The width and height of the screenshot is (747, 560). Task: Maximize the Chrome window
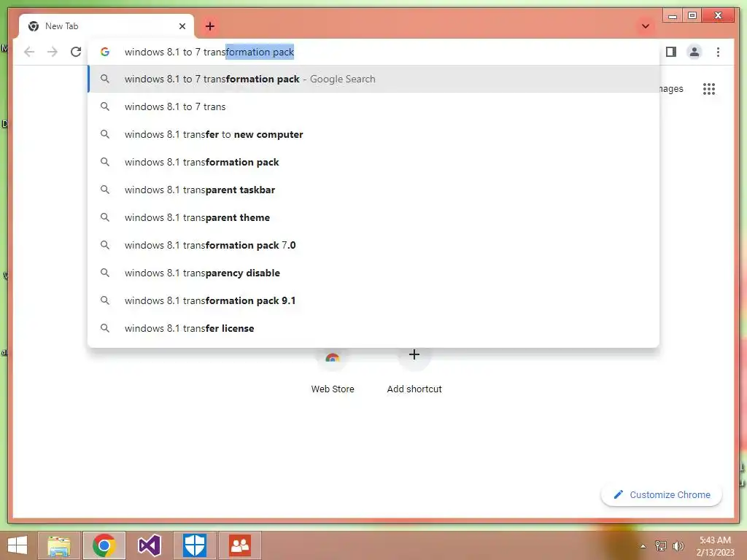(692, 16)
